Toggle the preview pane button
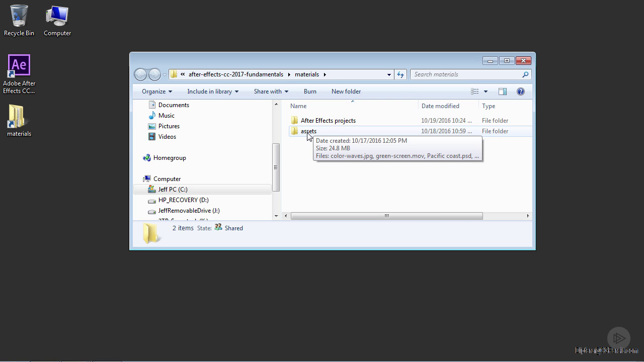 [502, 92]
